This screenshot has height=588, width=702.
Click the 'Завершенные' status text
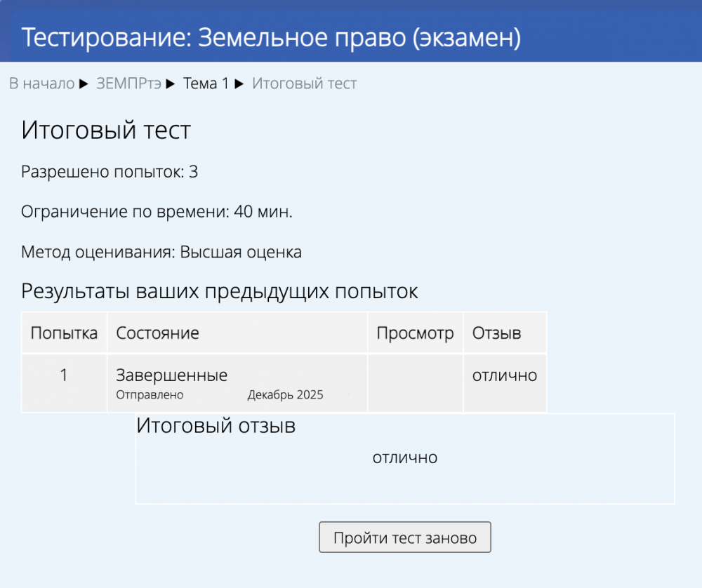[171, 375]
